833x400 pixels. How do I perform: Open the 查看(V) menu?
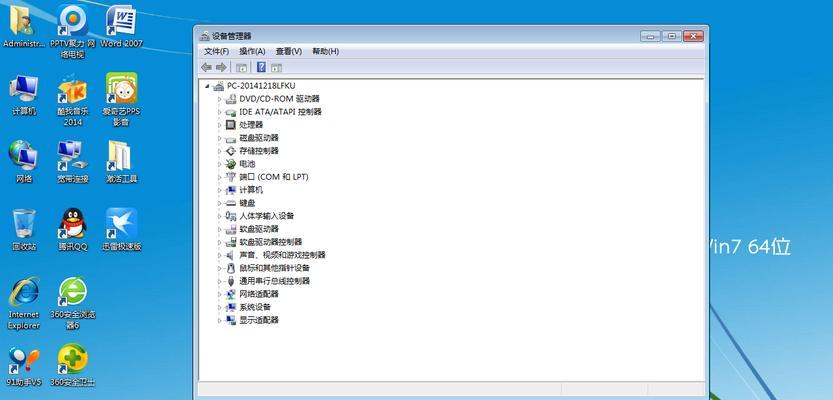click(288, 52)
